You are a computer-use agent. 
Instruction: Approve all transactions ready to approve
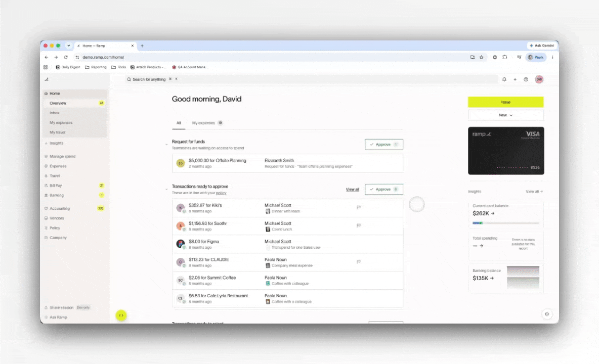384,189
